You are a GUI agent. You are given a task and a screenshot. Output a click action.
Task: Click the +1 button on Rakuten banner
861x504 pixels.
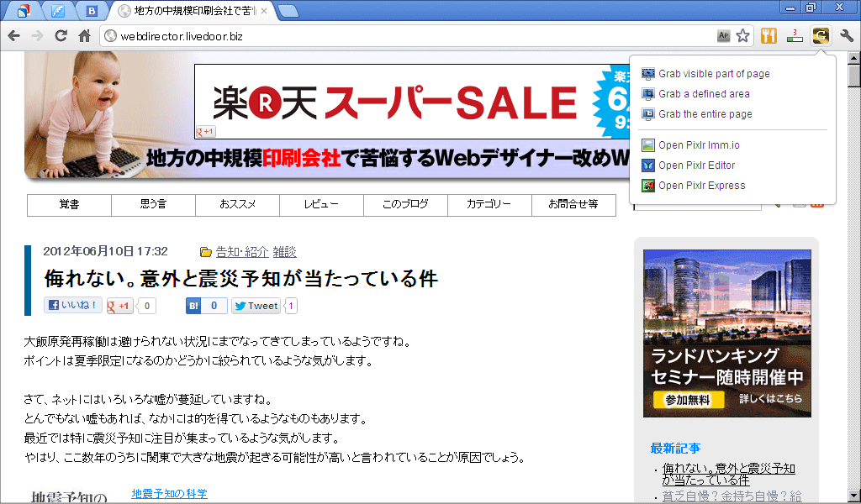pyautogui.click(x=206, y=132)
